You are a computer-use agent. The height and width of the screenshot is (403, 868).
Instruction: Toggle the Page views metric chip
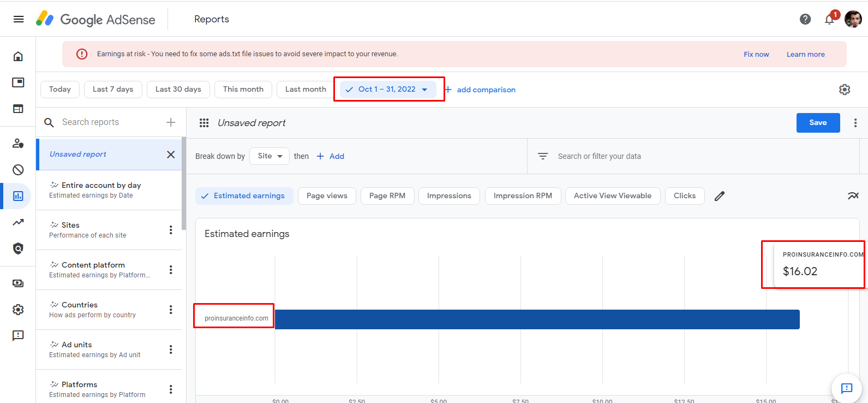[327, 196]
